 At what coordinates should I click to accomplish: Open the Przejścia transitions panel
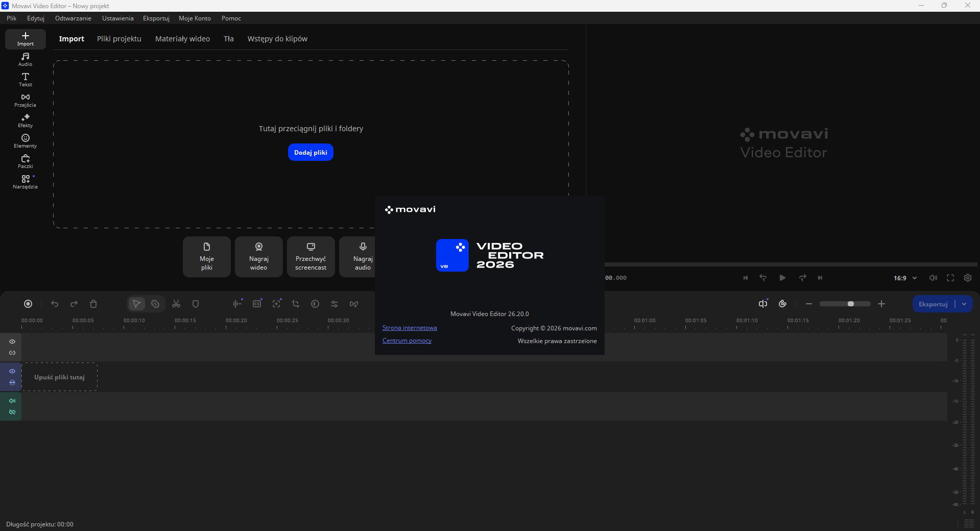tap(25, 100)
